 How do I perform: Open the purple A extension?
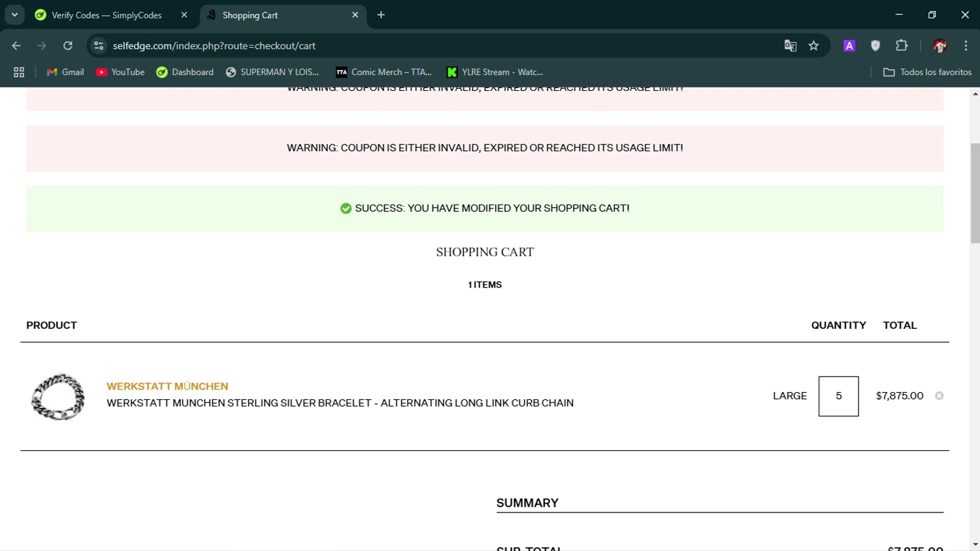tap(849, 46)
